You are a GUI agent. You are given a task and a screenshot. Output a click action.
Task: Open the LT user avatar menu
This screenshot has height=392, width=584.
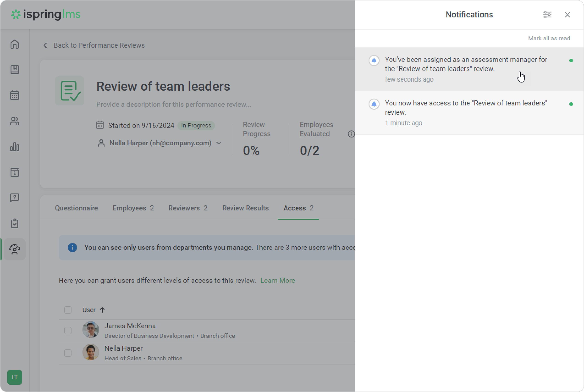(x=15, y=377)
